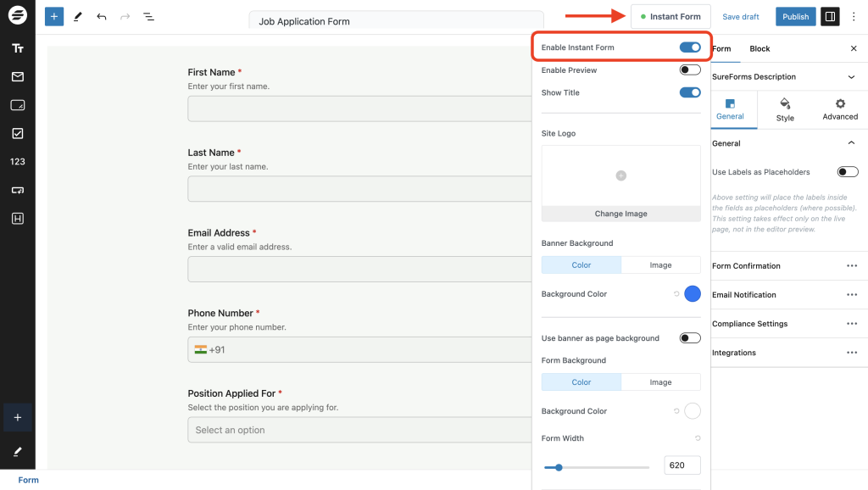The image size is (868, 490).
Task: Select the Number block icon labeled 123
Action: point(17,161)
